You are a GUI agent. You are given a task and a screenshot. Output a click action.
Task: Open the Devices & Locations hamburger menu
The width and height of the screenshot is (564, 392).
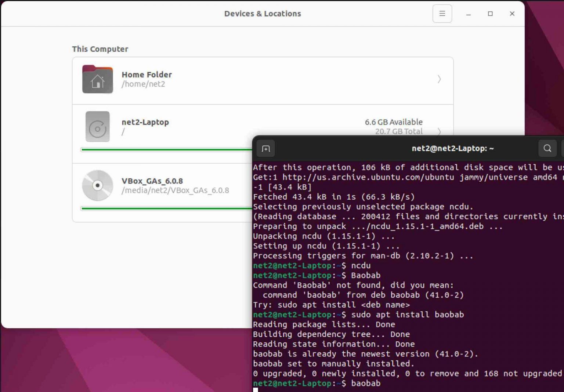click(x=442, y=14)
